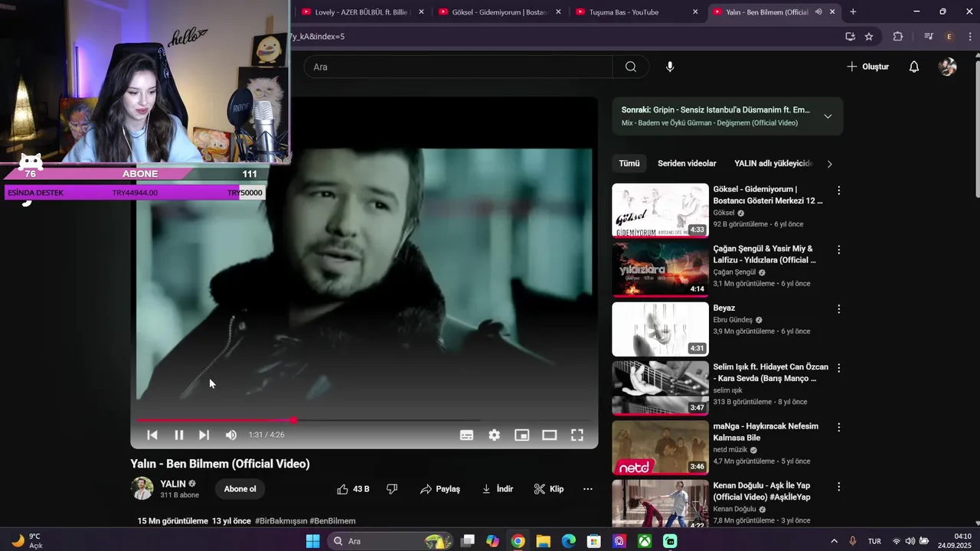Open options for maNga video

[x=838, y=427]
